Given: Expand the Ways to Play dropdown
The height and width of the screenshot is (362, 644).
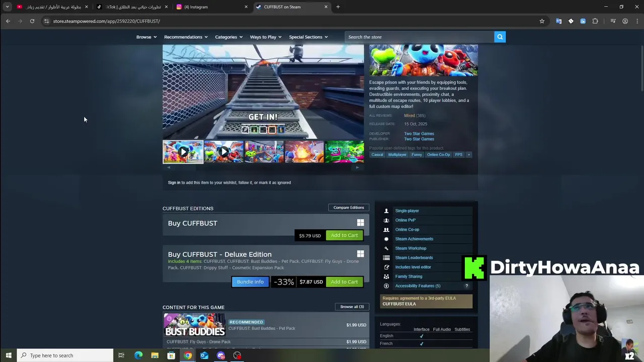Looking at the screenshot, I should (x=266, y=37).
